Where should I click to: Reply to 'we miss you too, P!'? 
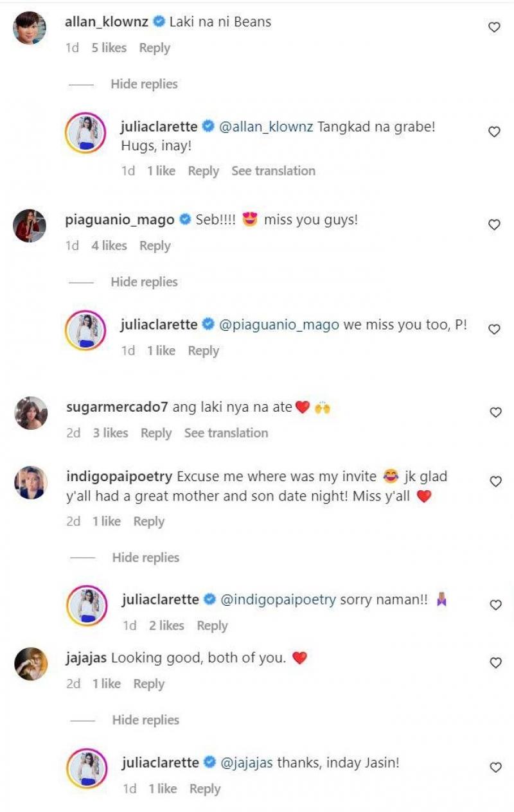204,351
